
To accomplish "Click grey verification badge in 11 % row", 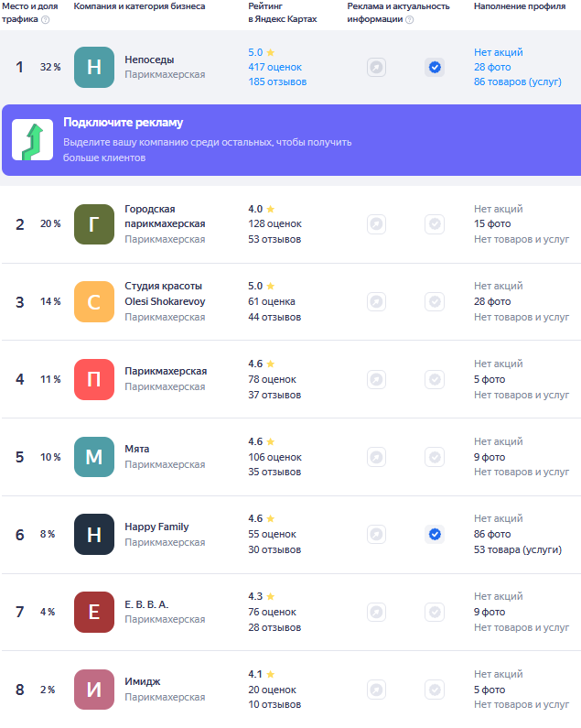I will click(x=435, y=379).
